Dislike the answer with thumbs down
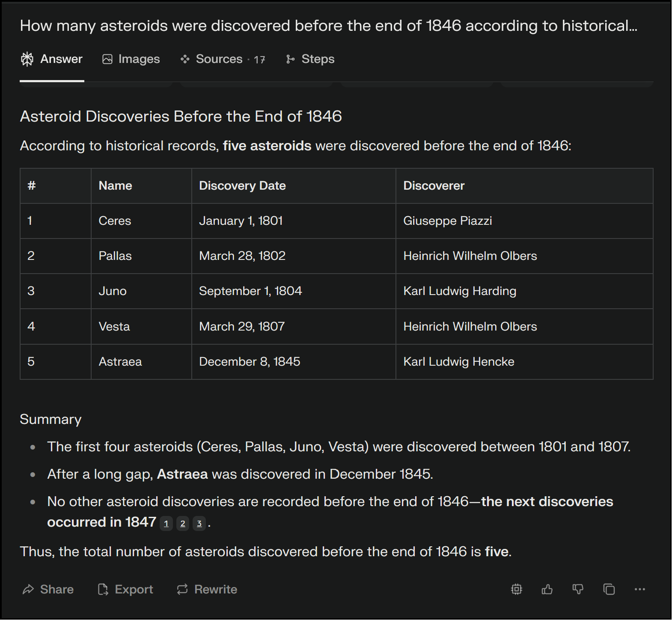The width and height of the screenshot is (672, 620). point(578,590)
